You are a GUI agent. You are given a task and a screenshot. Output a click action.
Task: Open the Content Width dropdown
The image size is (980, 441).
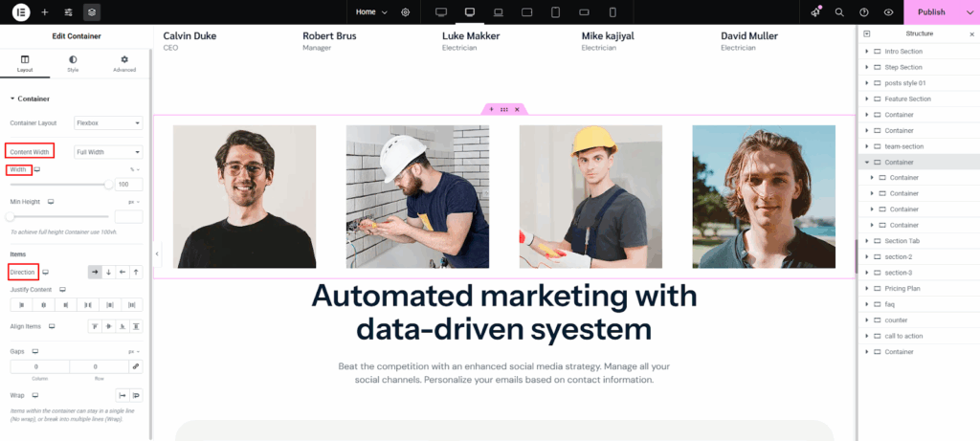108,151
